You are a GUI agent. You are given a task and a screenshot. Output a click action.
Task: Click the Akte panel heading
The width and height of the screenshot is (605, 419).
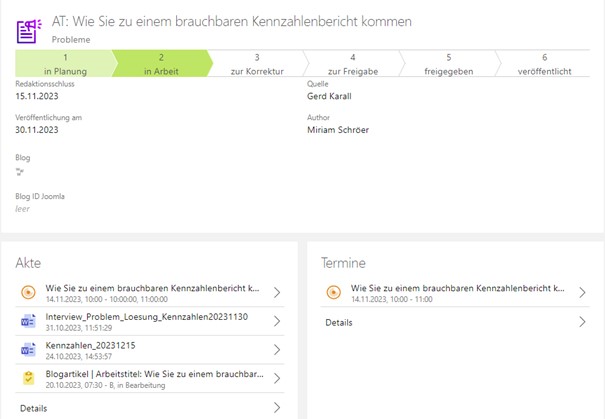pos(28,263)
